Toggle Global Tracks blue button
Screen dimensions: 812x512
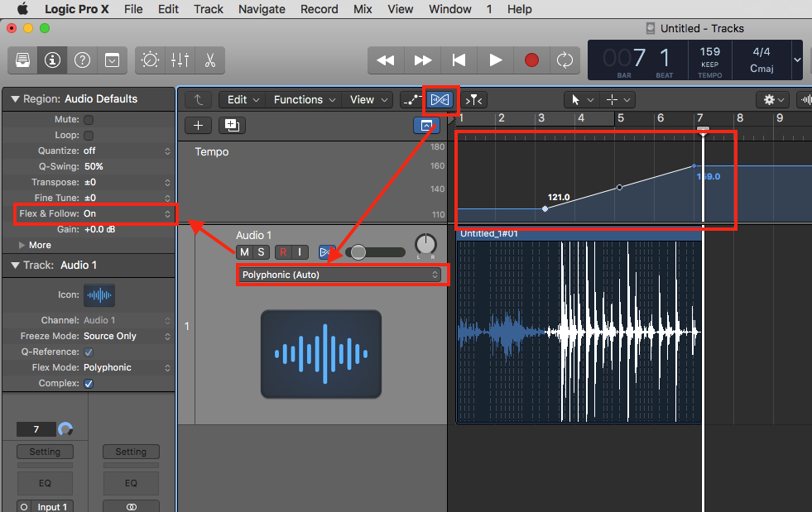(426, 125)
